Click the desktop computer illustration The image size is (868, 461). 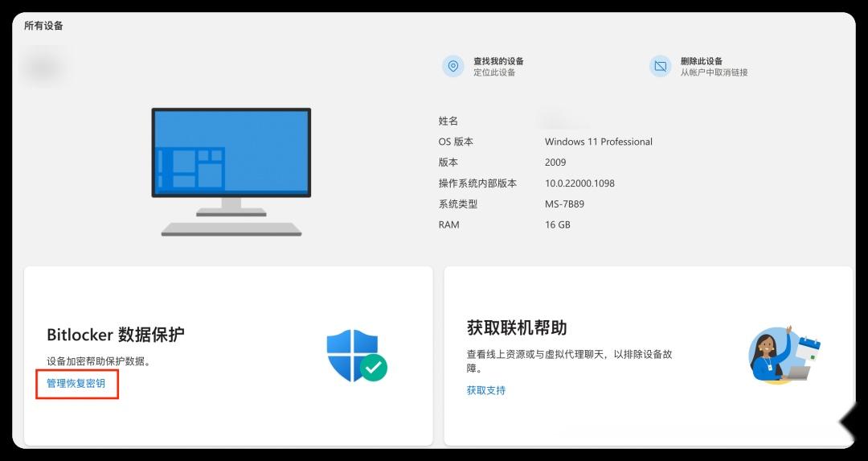(231, 171)
